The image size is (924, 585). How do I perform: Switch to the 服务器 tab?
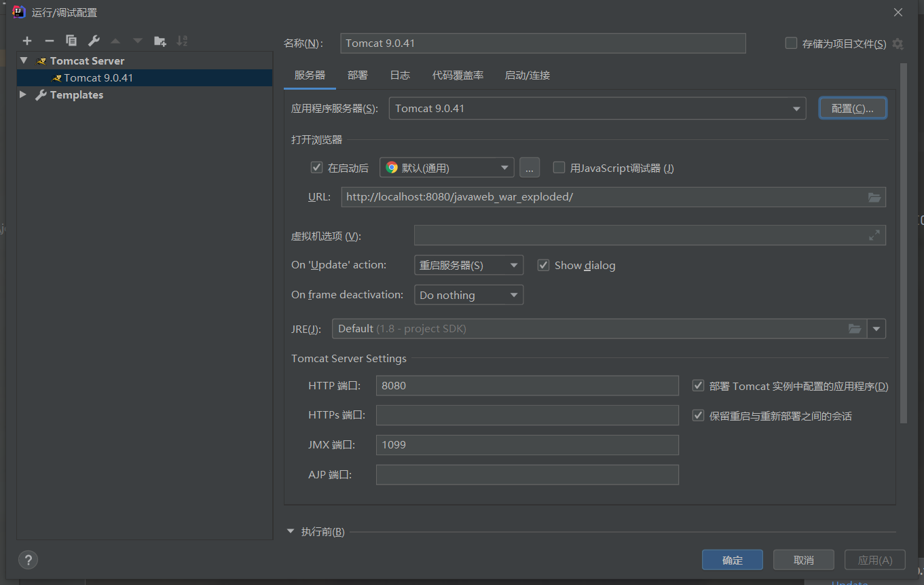pos(310,75)
